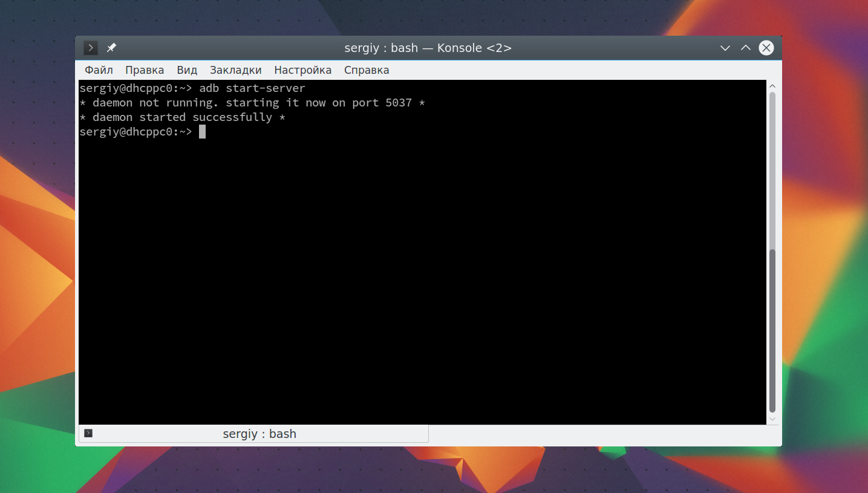The height and width of the screenshot is (493, 868).
Task: Click the terminal icon in the tab bar
Action: click(x=88, y=433)
